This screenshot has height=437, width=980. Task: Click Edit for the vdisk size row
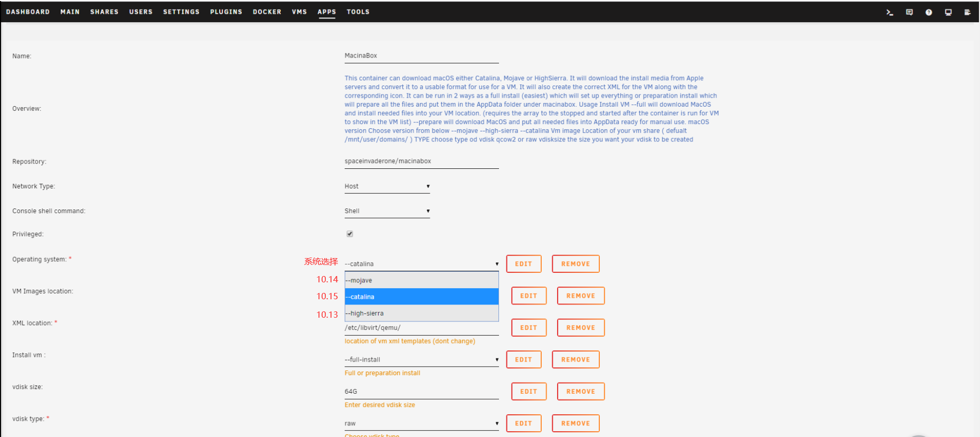tap(529, 392)
